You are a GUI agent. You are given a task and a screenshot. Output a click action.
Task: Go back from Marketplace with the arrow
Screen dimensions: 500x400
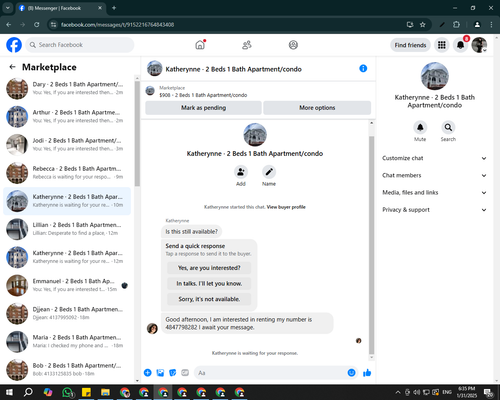(x=12, y=67)
